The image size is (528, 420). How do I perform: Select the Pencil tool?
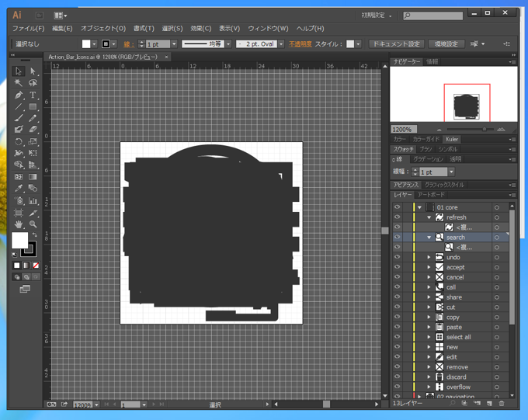[x=33, y=118]
